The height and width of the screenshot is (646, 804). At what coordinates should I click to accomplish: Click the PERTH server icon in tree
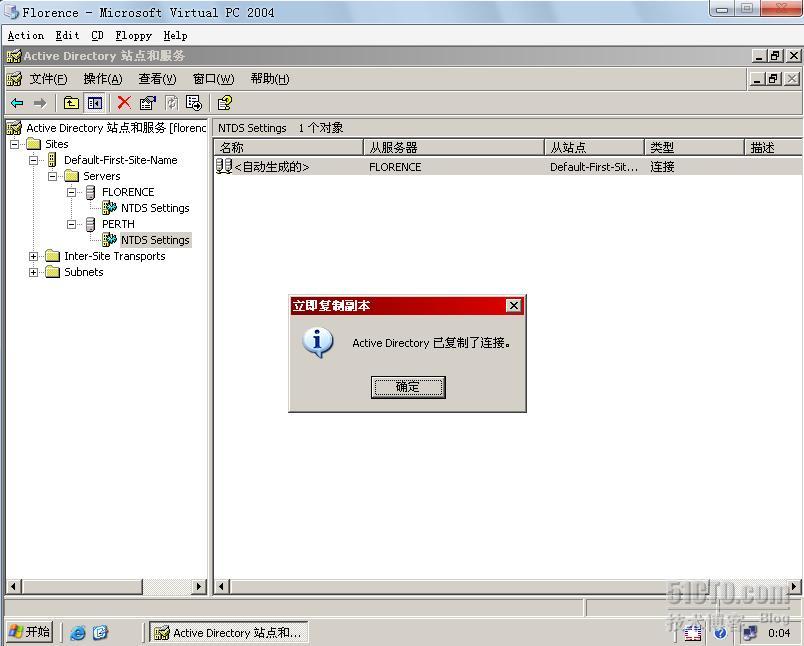pyautogui.click(x=90, y=224)
